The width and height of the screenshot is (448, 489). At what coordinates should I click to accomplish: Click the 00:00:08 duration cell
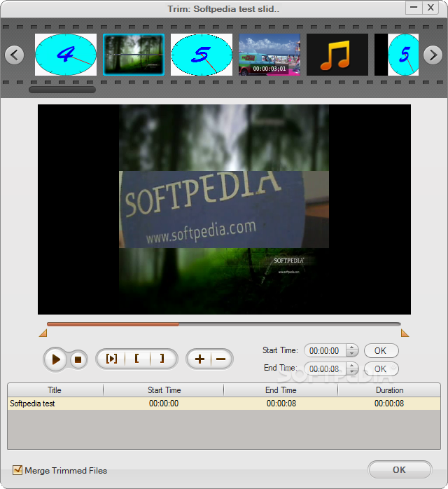click(x=389, y=404)
